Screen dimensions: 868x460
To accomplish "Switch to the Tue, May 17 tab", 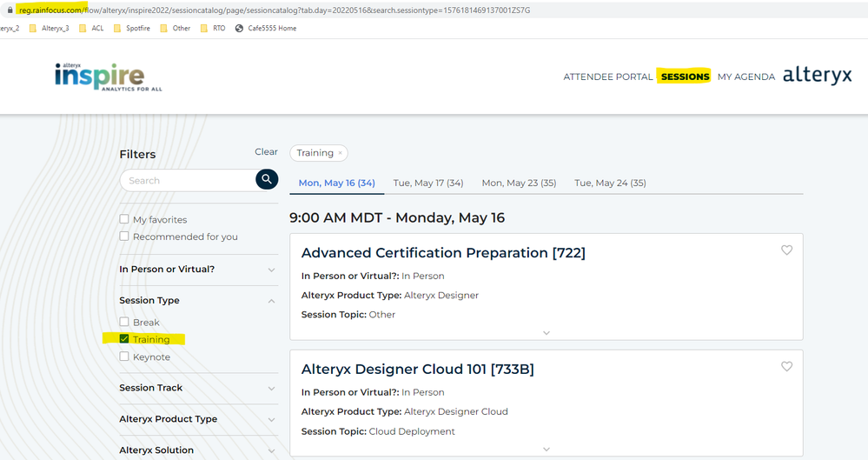I will pos(427,183).
